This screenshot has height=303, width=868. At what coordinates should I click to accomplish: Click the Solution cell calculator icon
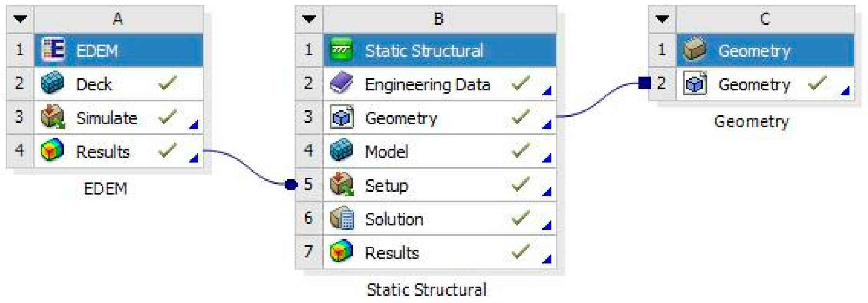pyautogui.click(x=341, y=219)
